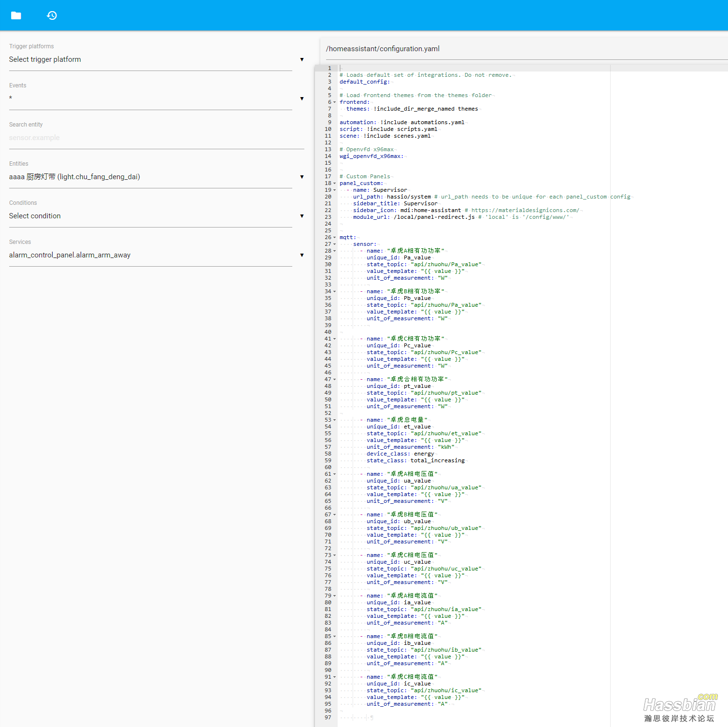This screenshot has height=727, width=728.
Task: Collapse the fold arrow at line 73
Action: pos(335,556)
